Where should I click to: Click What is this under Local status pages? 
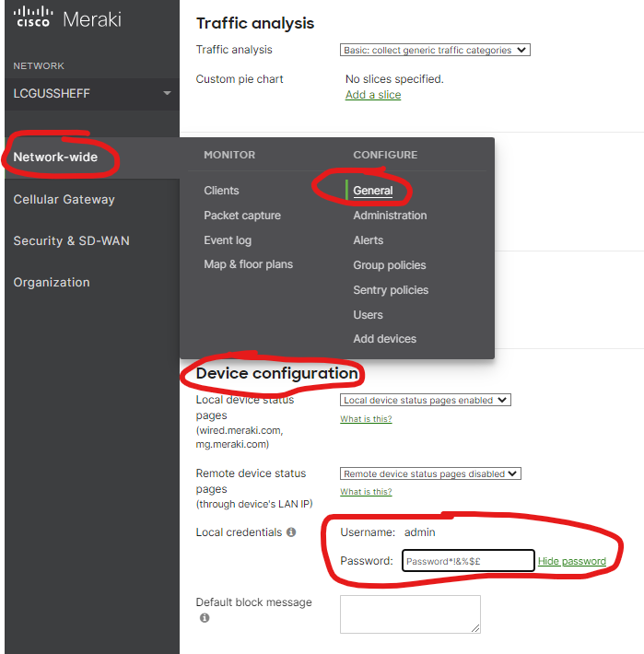click(366, 419)
